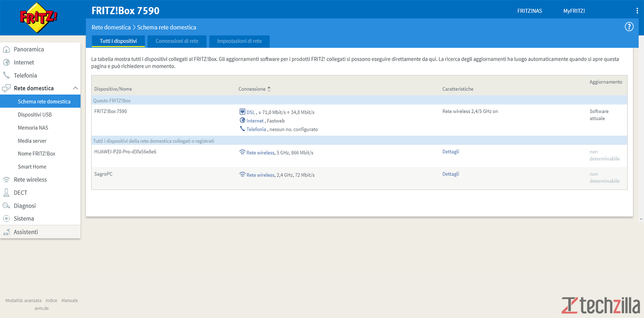Click SagroPC device name
This screenshot has height=318, width=644.
[103, 174]
